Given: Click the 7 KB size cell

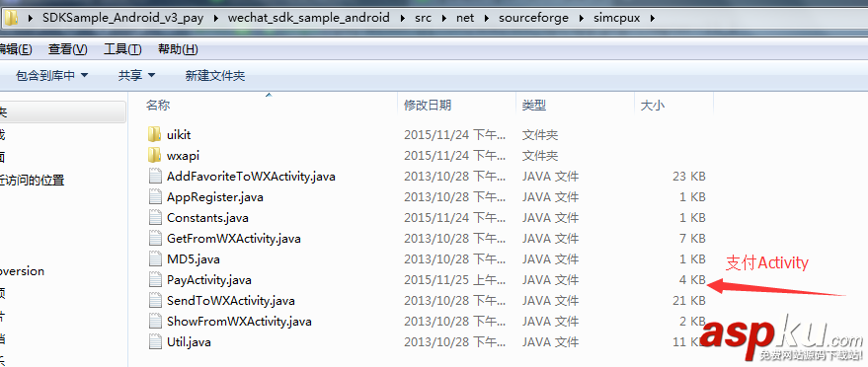Looking at the screenshot, I should click(x=692, y=238).
